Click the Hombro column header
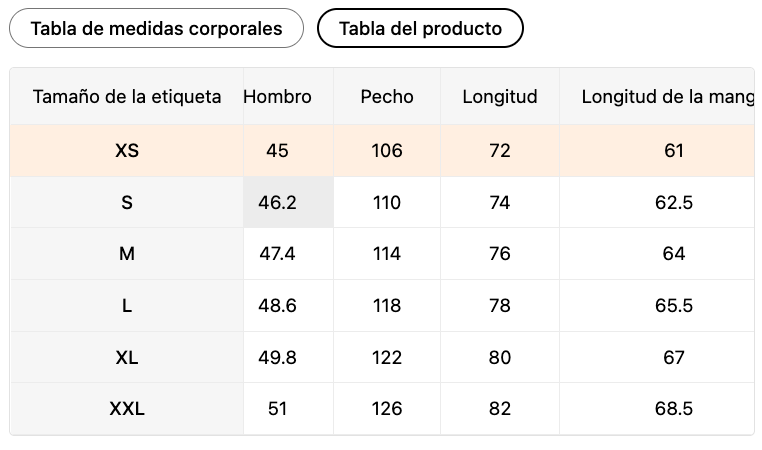This screenshot has width=762, height=450. point(278,97)
